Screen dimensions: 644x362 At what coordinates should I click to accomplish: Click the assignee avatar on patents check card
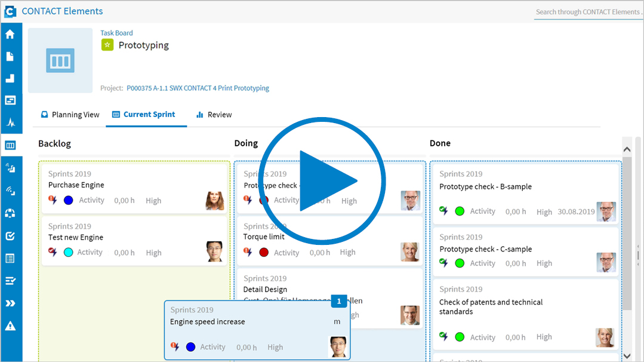605,338
